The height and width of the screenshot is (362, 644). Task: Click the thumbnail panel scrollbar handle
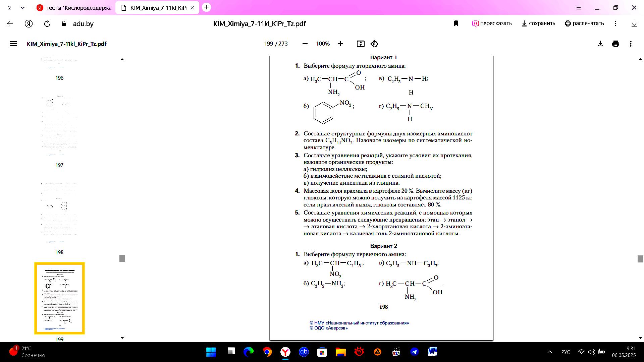click(x=122, y=258)
